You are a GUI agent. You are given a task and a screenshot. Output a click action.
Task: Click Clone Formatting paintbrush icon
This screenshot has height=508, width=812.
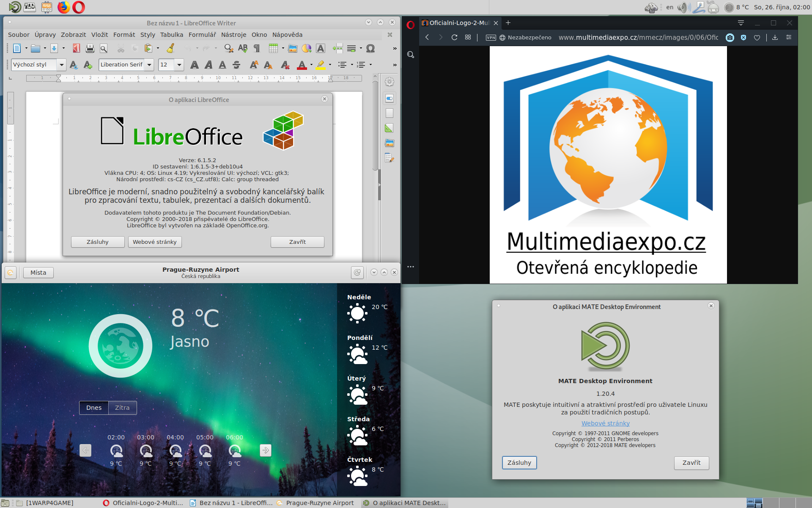point(170,48)
